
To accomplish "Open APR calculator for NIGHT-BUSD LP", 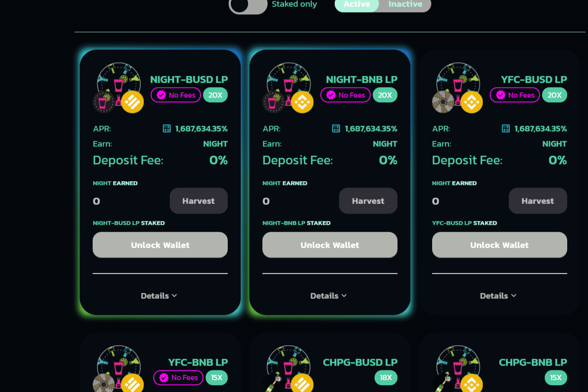I will (x=167, y=129).
